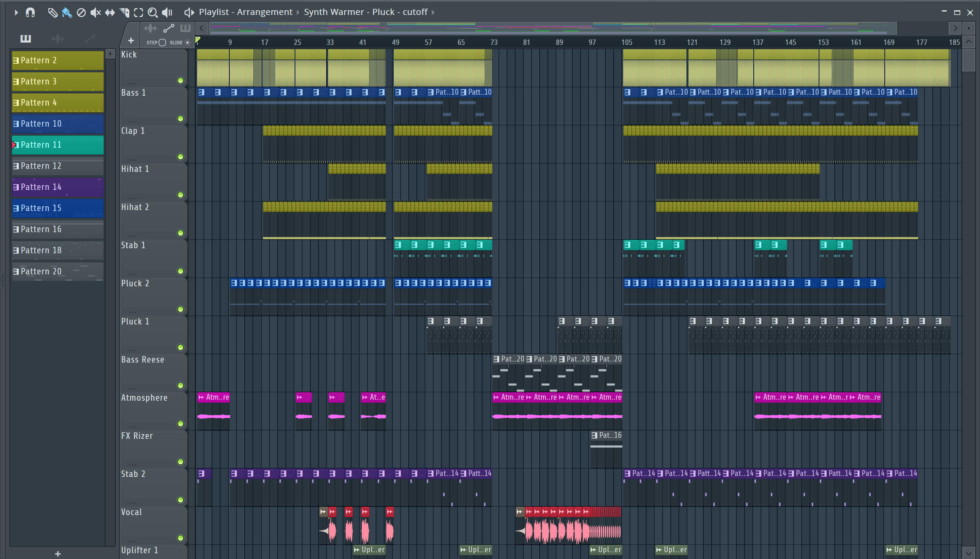Mute the Stab 2 track
The height and width of the screenshot is (559, 980).
click(180, 500)
